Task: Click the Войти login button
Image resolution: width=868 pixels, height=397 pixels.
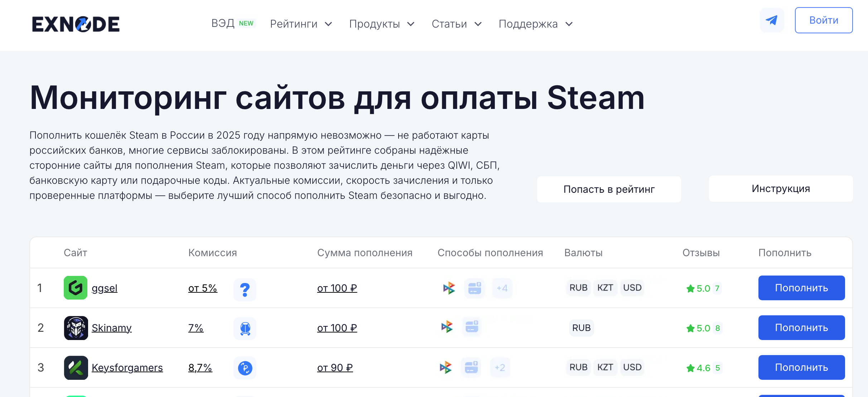Action: pos(824,20)
